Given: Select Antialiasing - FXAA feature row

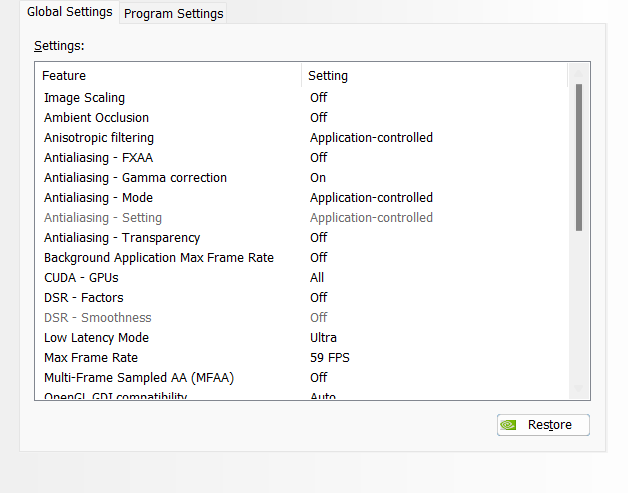Looking at the screenshot, I should (98, 157).
